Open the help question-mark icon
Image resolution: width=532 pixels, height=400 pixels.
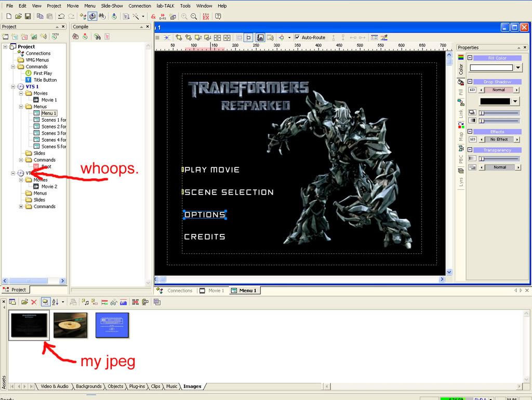218,16
